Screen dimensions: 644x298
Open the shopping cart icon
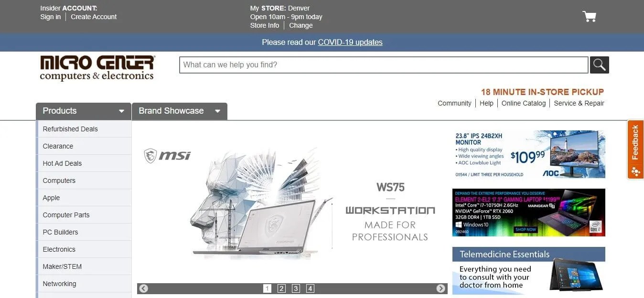pos(589,17)
